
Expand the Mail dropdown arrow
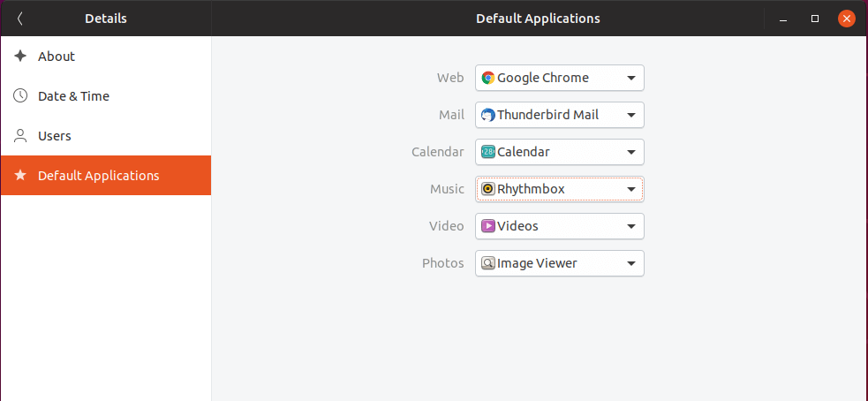tap(631, 115)
